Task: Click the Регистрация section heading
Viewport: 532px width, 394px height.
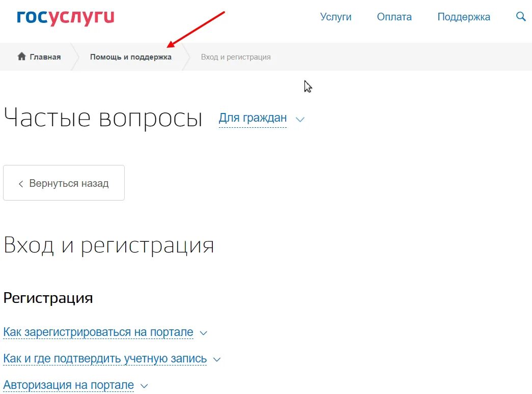Action: click(x=48, y=298)
